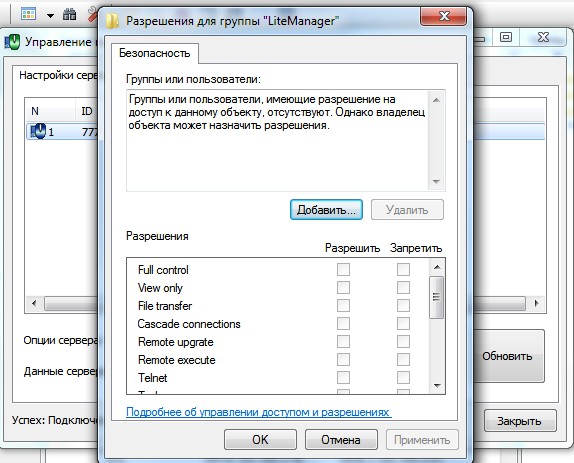The image size is (574, 463).
Task: Click the folder icon in the permissions dialog title bar
Action: click(112, 21)
